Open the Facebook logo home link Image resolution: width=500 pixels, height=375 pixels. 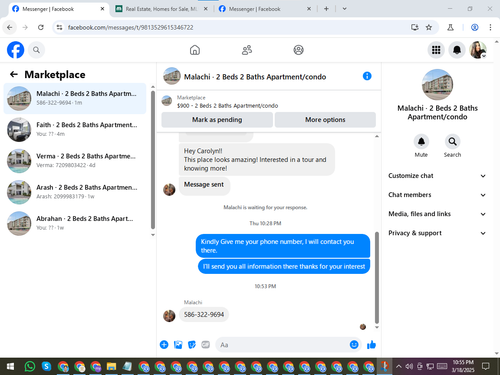(16, 50)
